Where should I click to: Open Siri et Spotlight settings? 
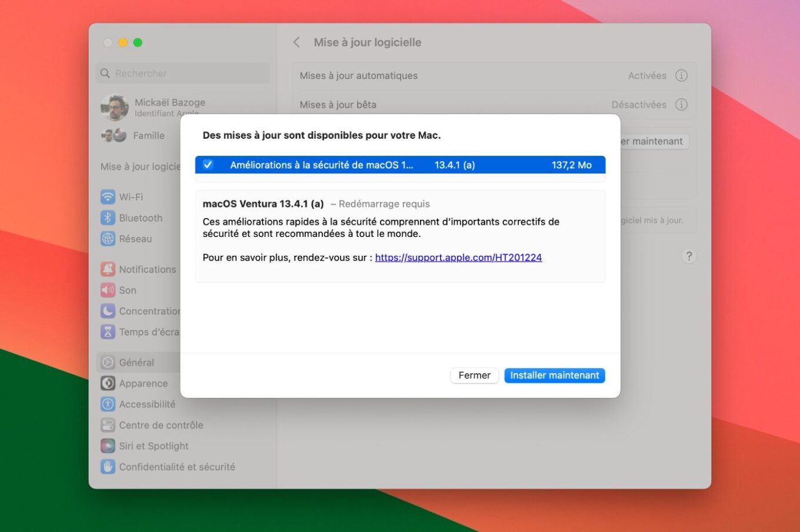pos(154,446)
